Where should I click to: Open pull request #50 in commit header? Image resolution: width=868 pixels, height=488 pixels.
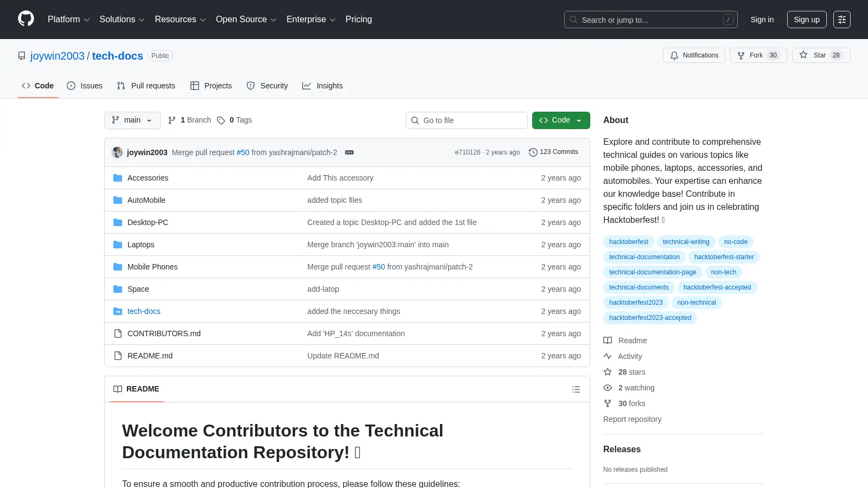point(243,152)
